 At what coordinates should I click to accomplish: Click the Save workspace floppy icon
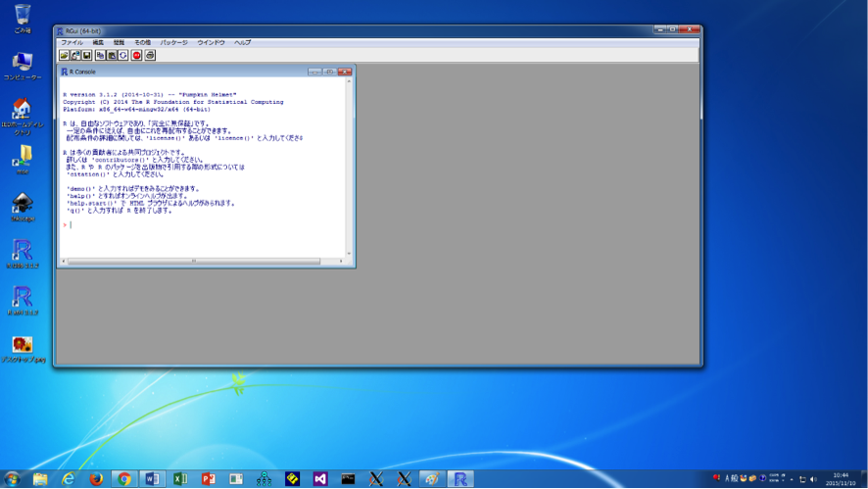coord(87,55)
